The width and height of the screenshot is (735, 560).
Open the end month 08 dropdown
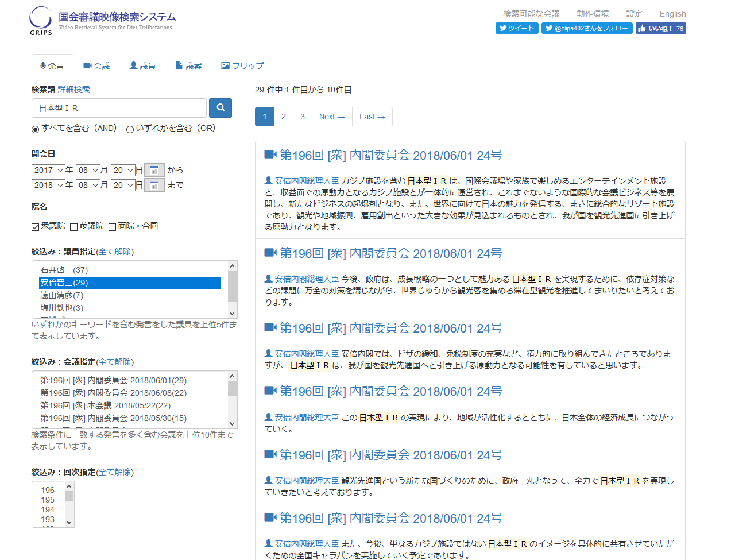(88, 185)
